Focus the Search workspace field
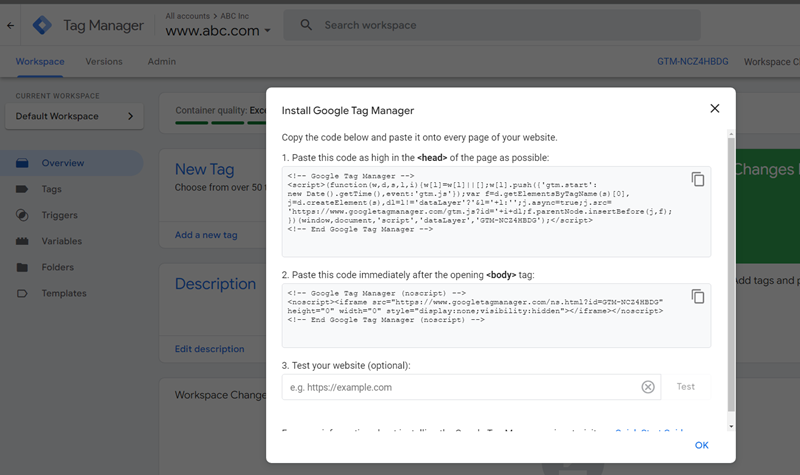The width and height of the screenshot is (800, 475). click(x=492, y=25)
